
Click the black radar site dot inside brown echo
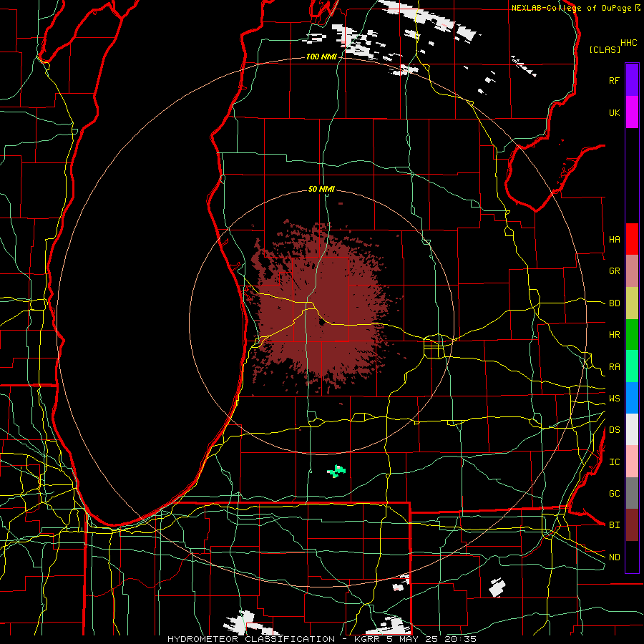(x=321, y=323)
